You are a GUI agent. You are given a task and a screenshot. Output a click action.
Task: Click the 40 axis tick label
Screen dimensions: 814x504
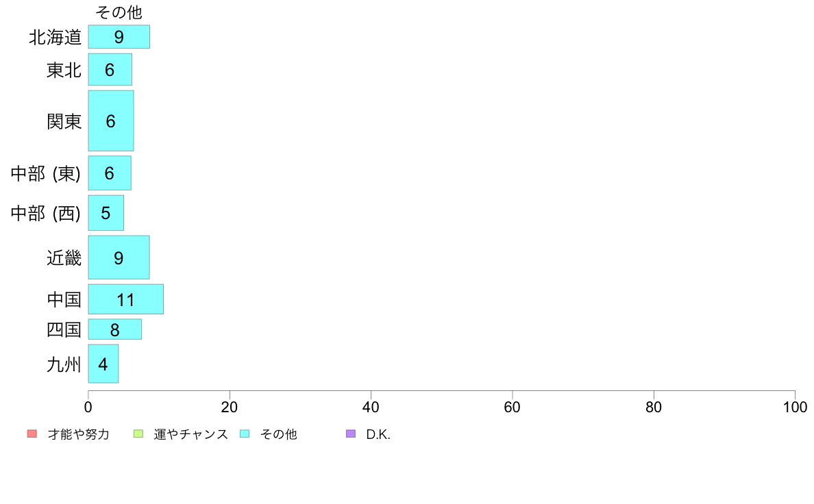click(x=371, y=407)
